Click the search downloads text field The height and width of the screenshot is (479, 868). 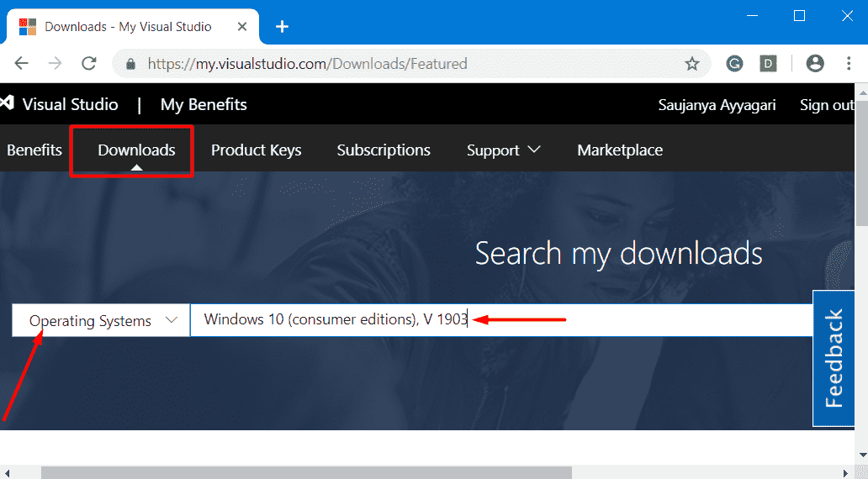(501, 319)
